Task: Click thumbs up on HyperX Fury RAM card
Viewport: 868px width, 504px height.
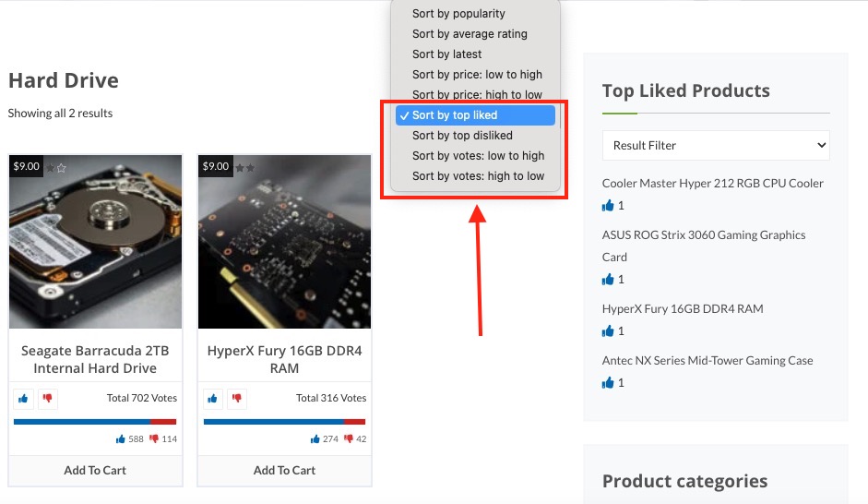Action: click(x=212, y=398)
